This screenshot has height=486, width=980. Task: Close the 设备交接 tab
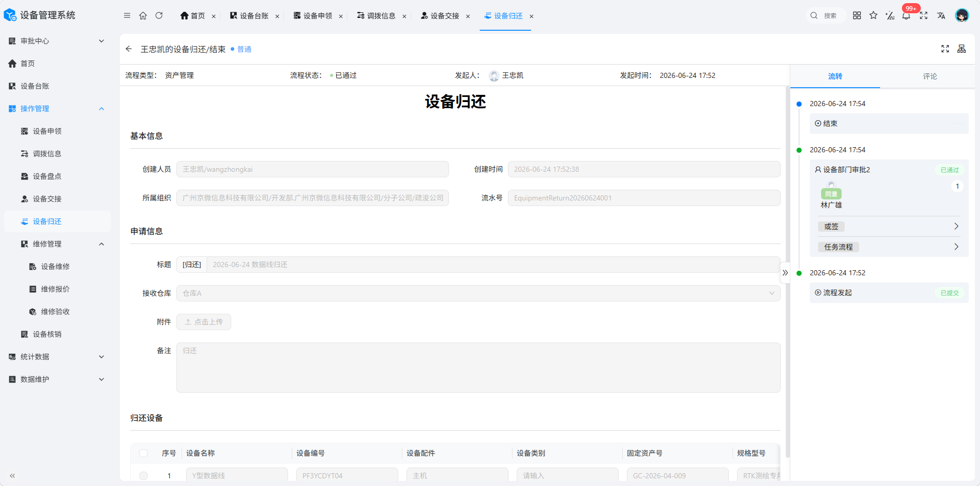point(468,16)
